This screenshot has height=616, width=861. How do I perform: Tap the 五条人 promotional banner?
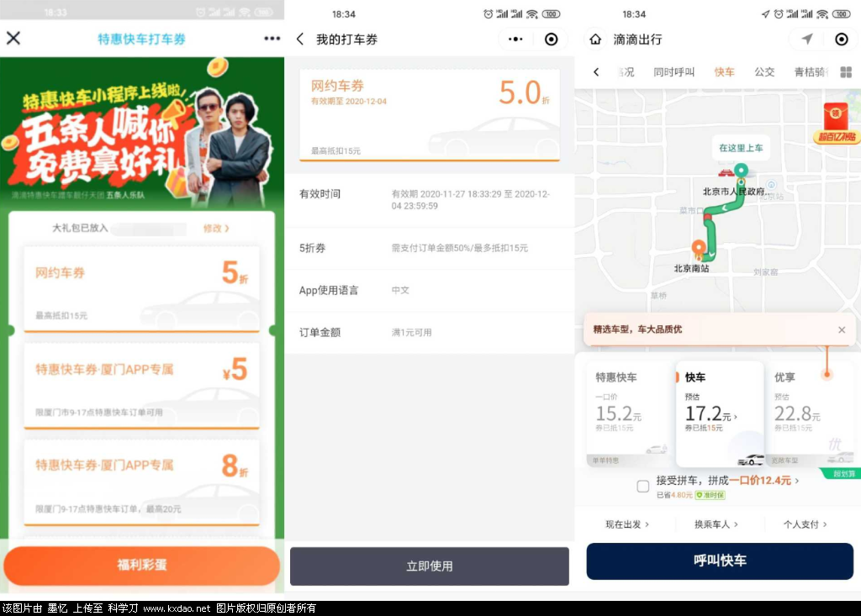(x=141, y=132)
